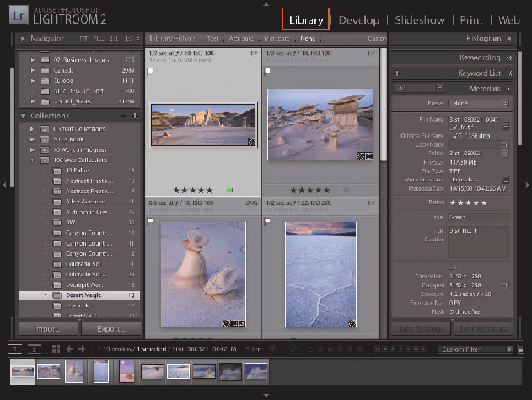
Task: Click the Caption field
Action: pyautogui.click(x=478, y=247)
